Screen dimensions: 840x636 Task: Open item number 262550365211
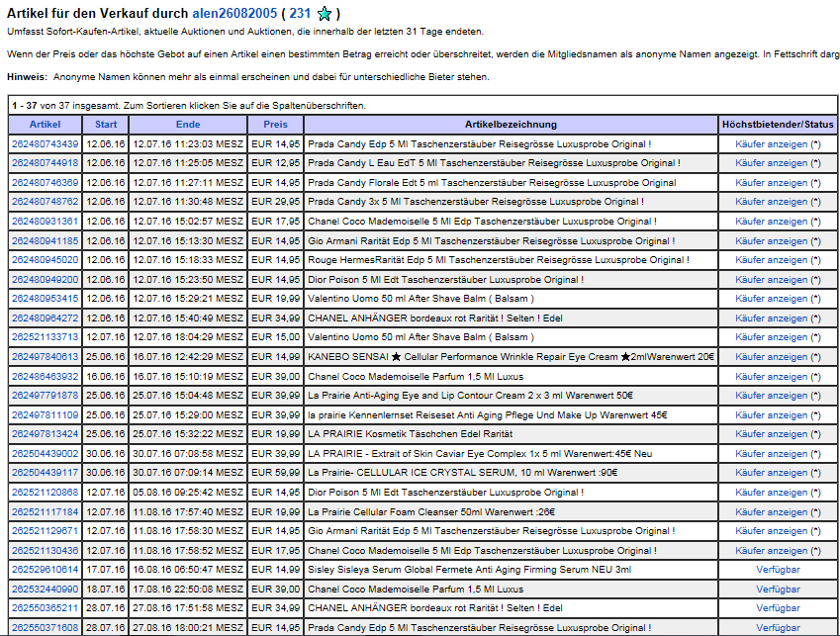coord(45,607)
